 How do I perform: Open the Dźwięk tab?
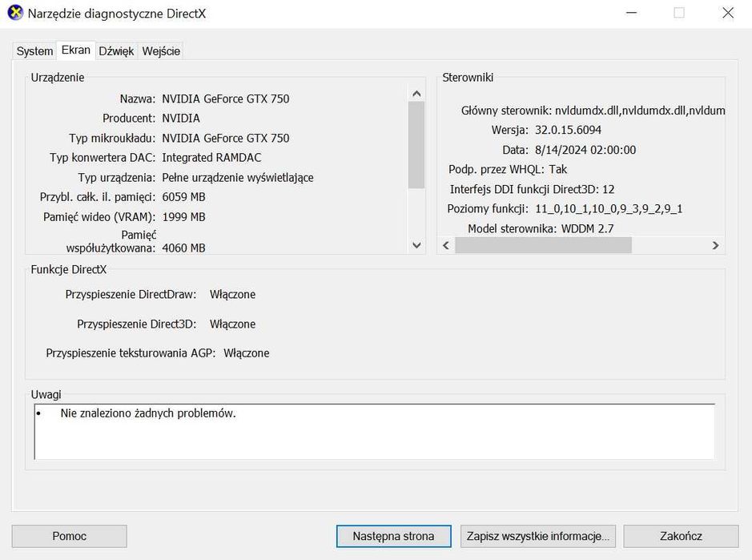coord(116,50)
